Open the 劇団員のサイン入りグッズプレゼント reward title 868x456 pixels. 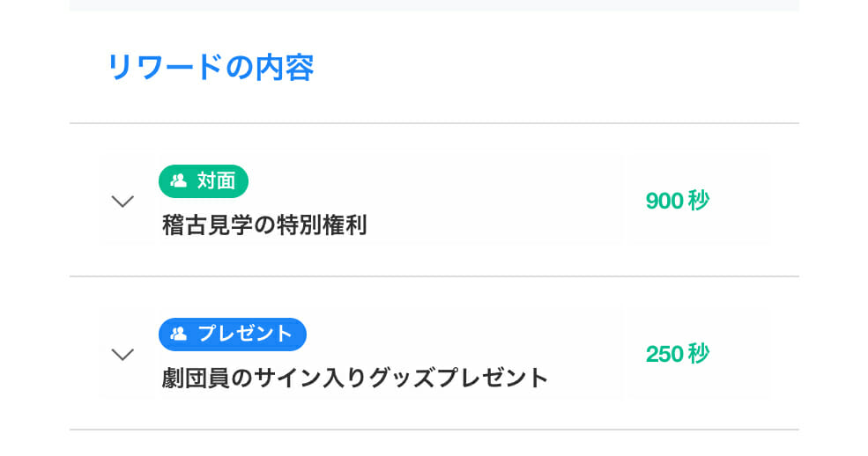(355, 379)
